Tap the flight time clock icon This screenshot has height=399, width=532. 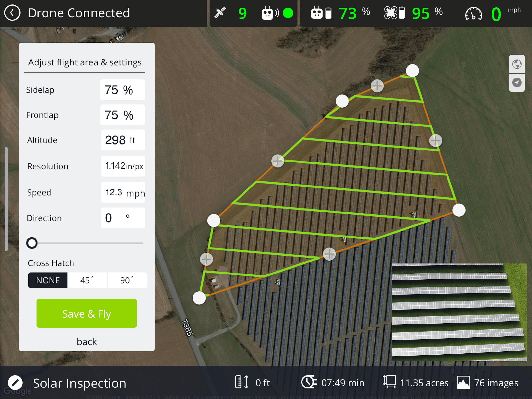(309, 382)
